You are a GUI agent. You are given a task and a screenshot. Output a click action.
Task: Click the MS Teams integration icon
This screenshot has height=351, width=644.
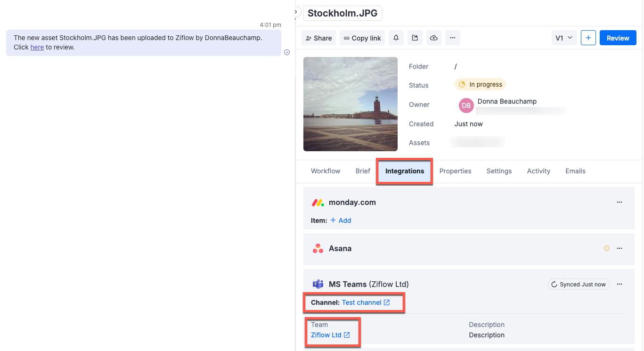click(x=318, y=284)
